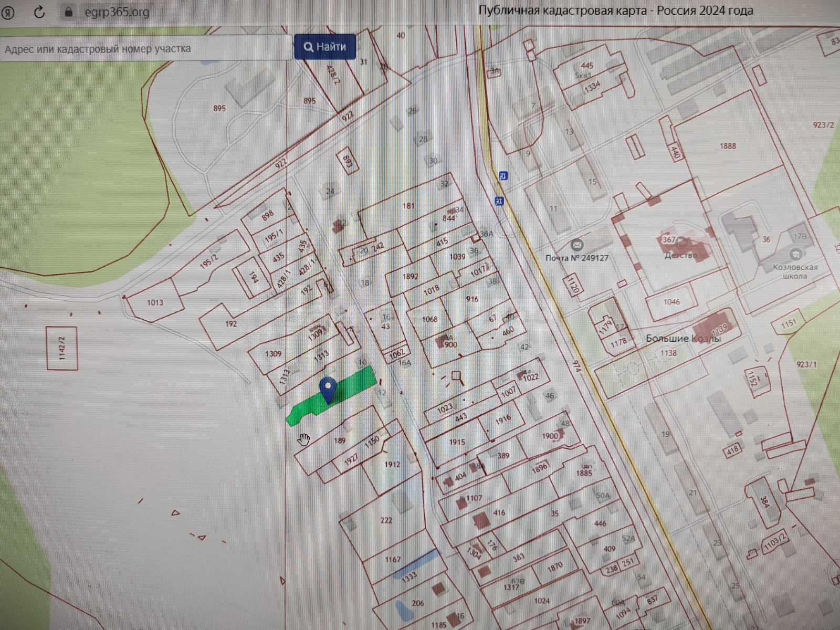Select the parcel labeled 1142/2
840x630 pixels.
(x=62, y=348)
